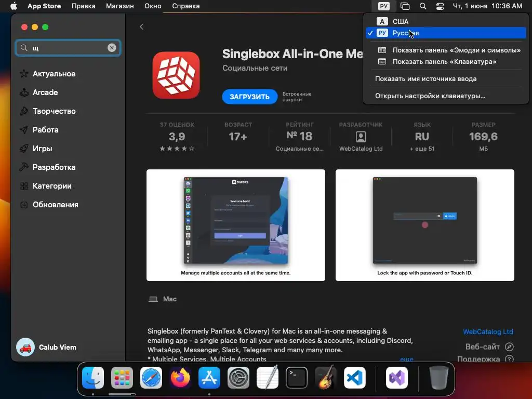Click the App Store search field
The height and width of the screenshot is (399, 532).
tap(68, 48)
